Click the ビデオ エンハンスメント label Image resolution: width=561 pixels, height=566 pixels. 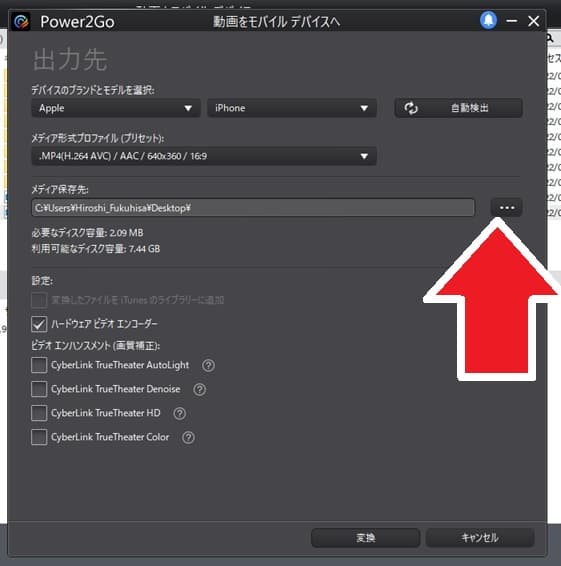point(96,345)
